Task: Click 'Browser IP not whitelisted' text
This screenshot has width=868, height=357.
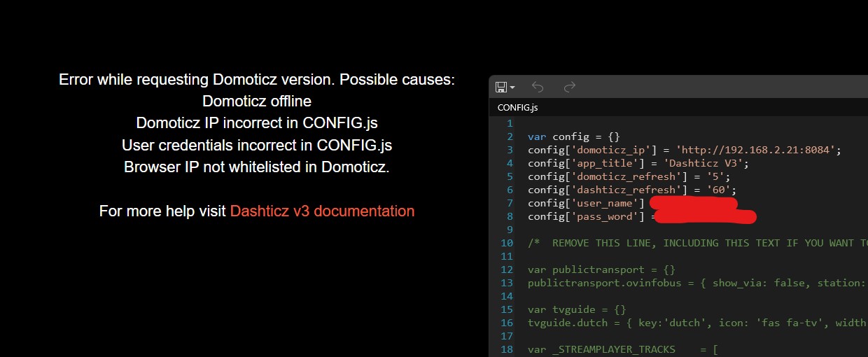Action: click(257, 167)
